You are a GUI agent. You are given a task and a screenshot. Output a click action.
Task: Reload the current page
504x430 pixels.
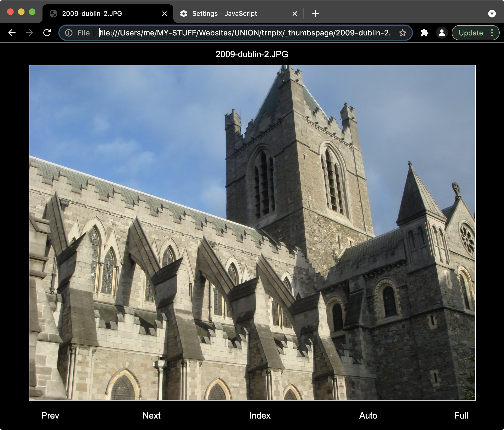pos(47,33)
